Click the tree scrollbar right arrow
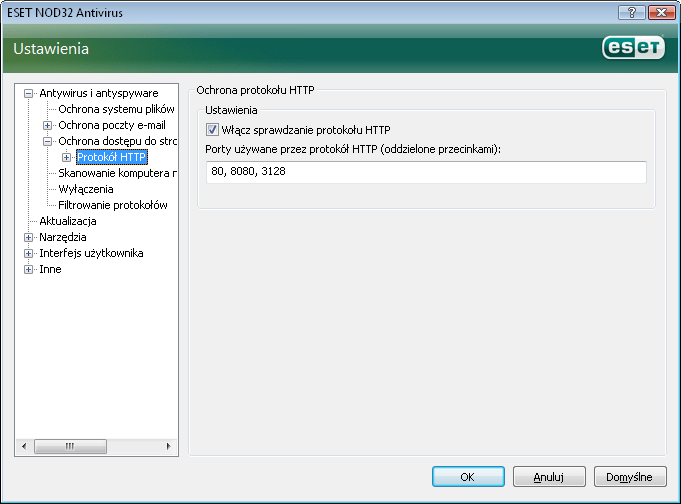This screenshot has height=504, width=681. [169, 446]
